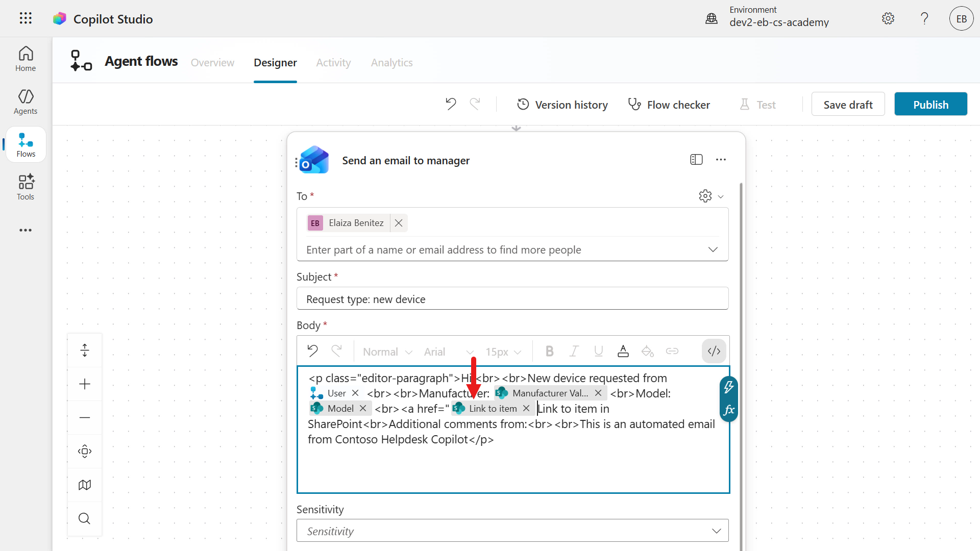Open Tools from the left sidebar
980x551 pixels.
tap(25, 187)
